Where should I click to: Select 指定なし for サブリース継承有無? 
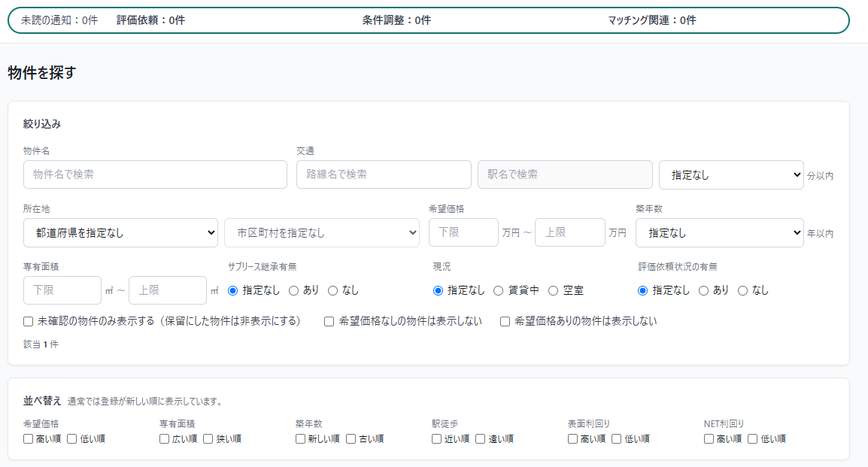[x=233, y=290]
